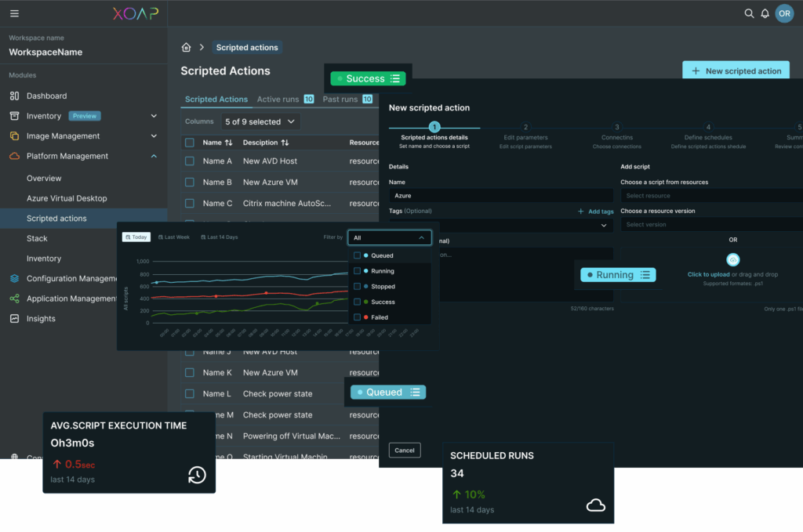The image size is (803, 532).
Task: Collapse the Platform Management section
Action: pyautogui.click(x=154, y=156)
